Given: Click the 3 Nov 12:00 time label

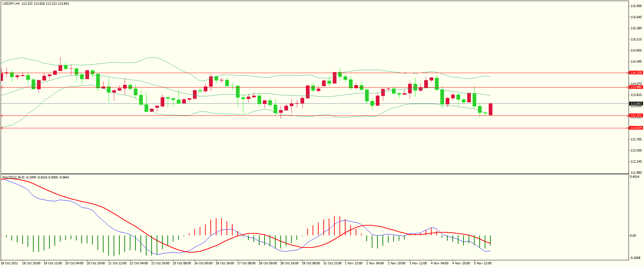Looking at the screenshot, I should 418,263.
